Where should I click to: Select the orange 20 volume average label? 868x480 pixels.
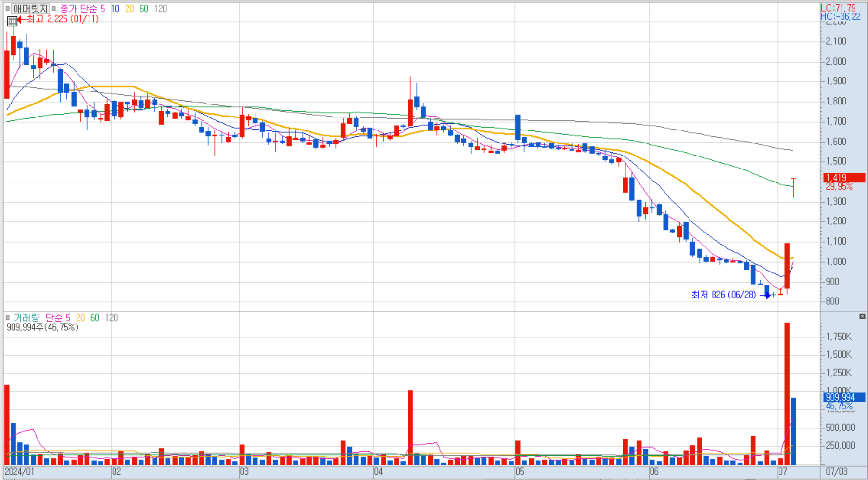(80, 318)
